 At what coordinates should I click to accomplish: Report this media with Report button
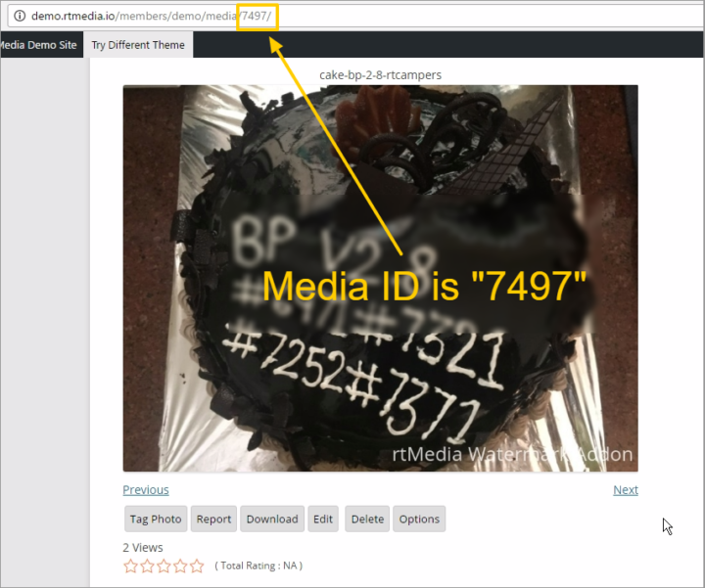(x=213, y=519)
